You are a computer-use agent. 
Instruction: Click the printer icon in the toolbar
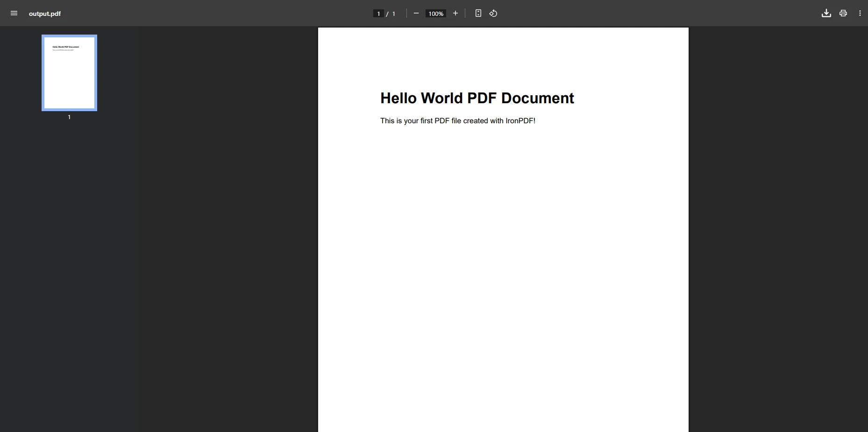click(x=843, y=13)
